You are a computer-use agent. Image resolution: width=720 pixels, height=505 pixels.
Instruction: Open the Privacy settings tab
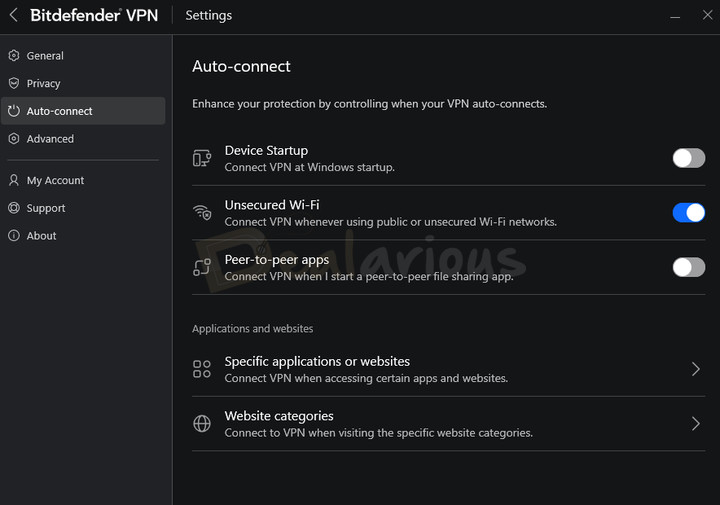click(x=83, y=83)
